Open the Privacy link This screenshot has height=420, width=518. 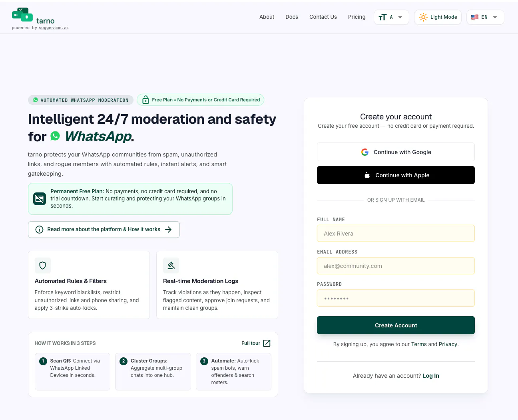click(x=448, y=344)
